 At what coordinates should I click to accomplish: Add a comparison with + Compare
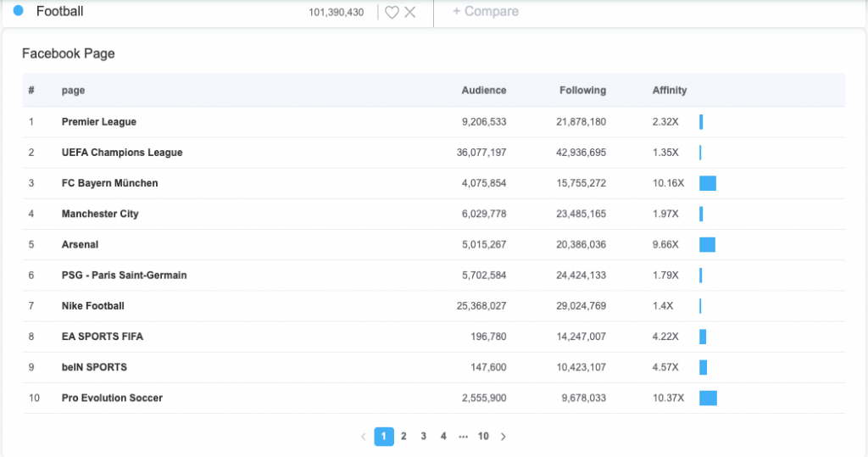pos(486,12)
